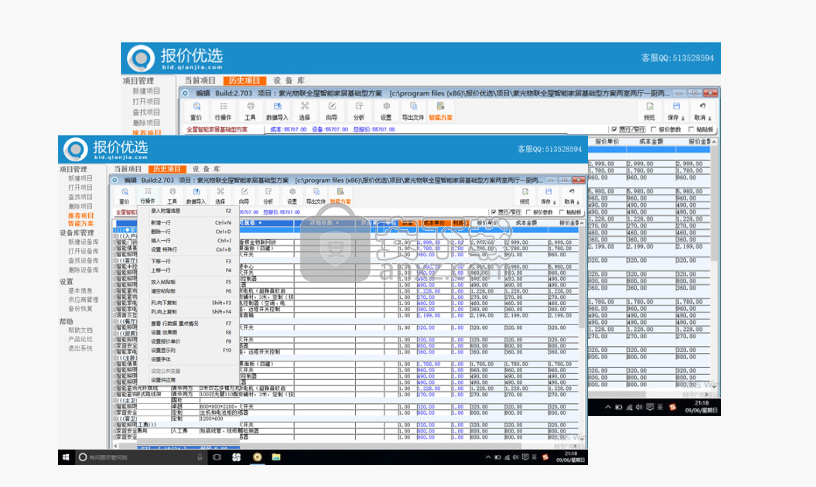
Task: Enable 粘贴板 checkbox in front window
Action: [562, 212]
